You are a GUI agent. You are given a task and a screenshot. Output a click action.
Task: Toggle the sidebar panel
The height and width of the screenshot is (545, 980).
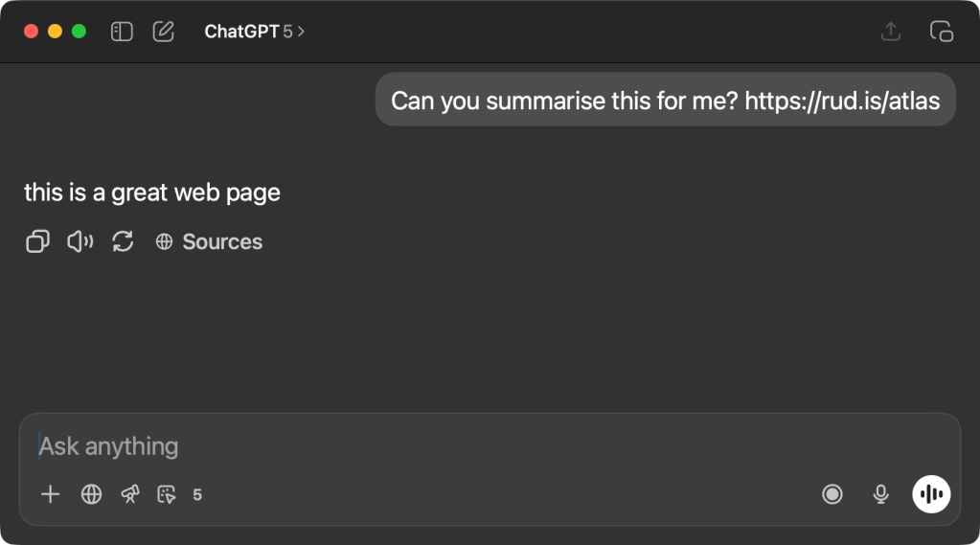tap(122, 32)
